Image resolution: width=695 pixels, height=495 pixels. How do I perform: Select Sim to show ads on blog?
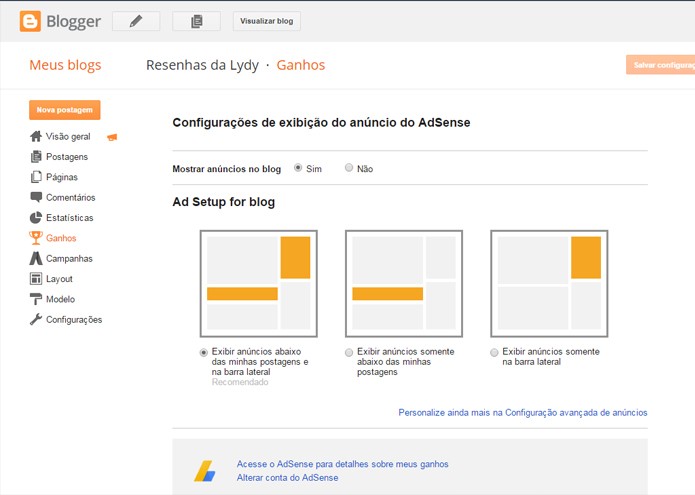tap(298, 168)
